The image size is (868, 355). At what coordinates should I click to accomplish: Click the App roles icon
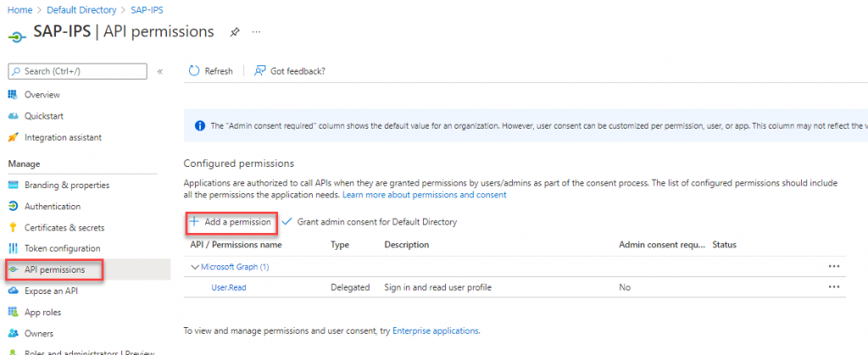[x=14, y=313]
